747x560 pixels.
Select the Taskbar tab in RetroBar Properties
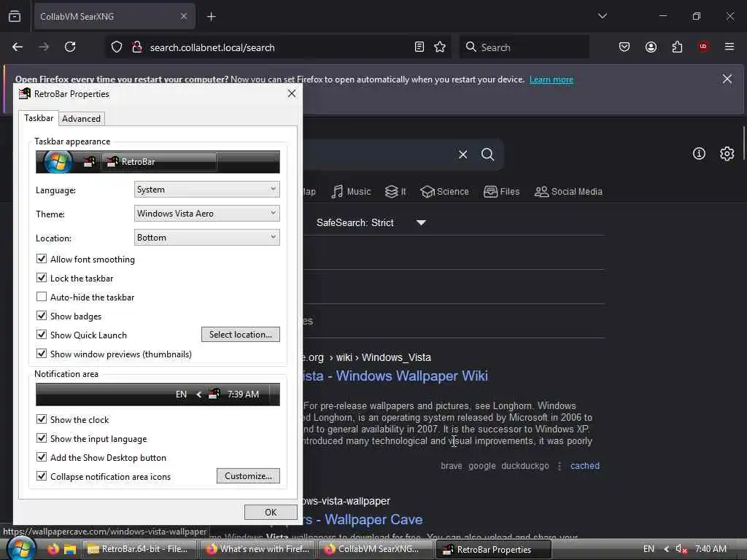[x=39, y=118]
